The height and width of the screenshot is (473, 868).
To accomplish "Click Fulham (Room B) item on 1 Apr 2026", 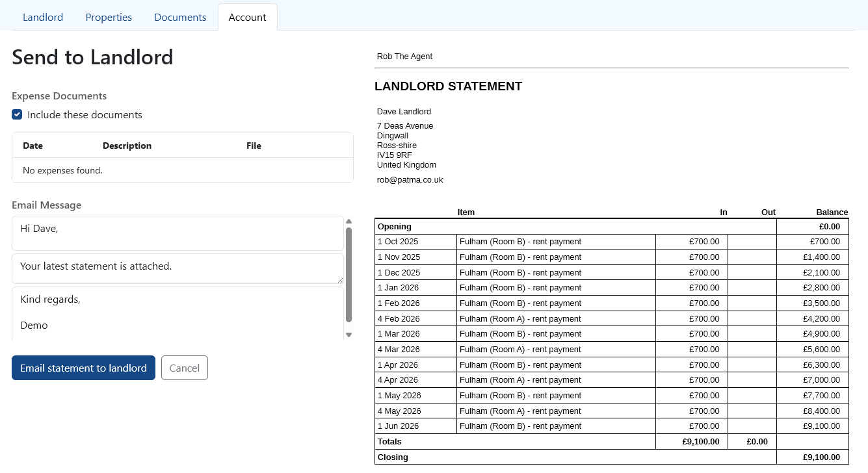I will [520, 365].
